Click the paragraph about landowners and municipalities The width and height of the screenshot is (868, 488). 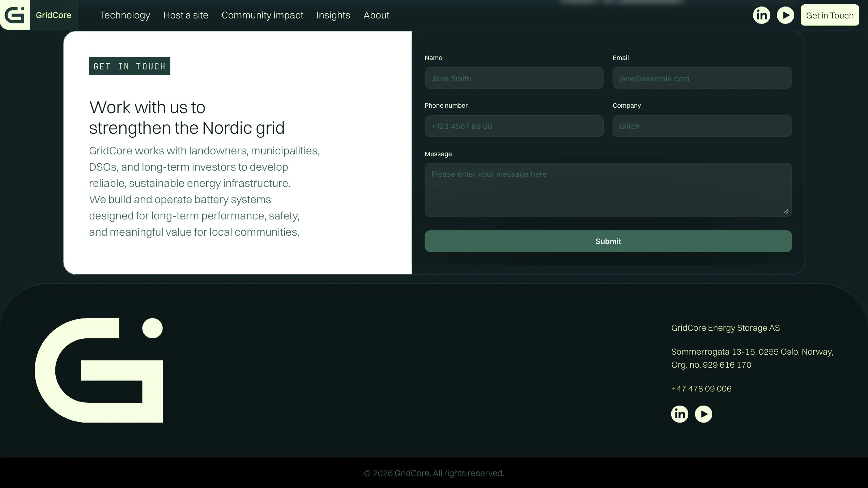[204, 191]
